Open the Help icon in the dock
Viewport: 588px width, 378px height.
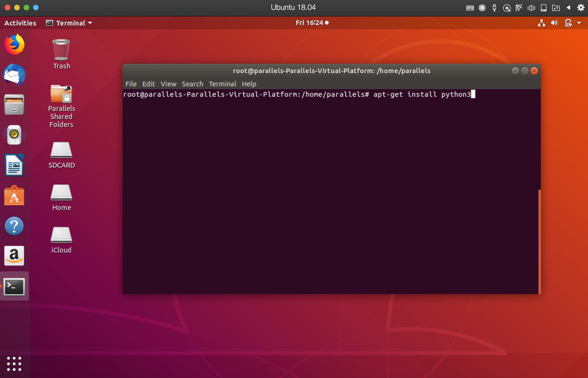click(14, 226)
